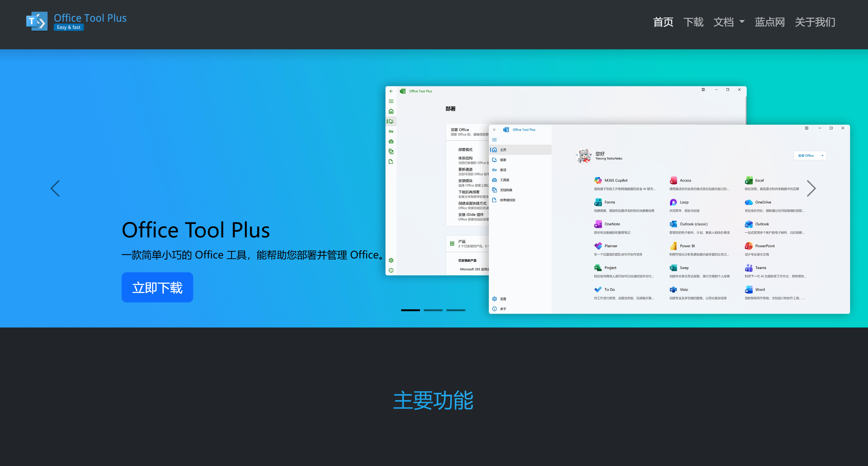Click the green settings gear in rear window
The height and width of the screenshot is (466, 868).
[391, 261]
